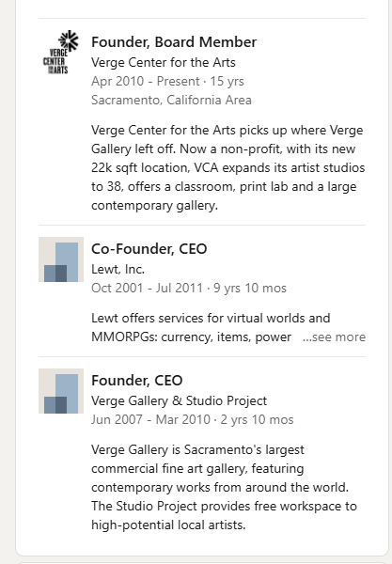
Task: Open the Co-Founder, CEO position title
Action: point(149,249)
